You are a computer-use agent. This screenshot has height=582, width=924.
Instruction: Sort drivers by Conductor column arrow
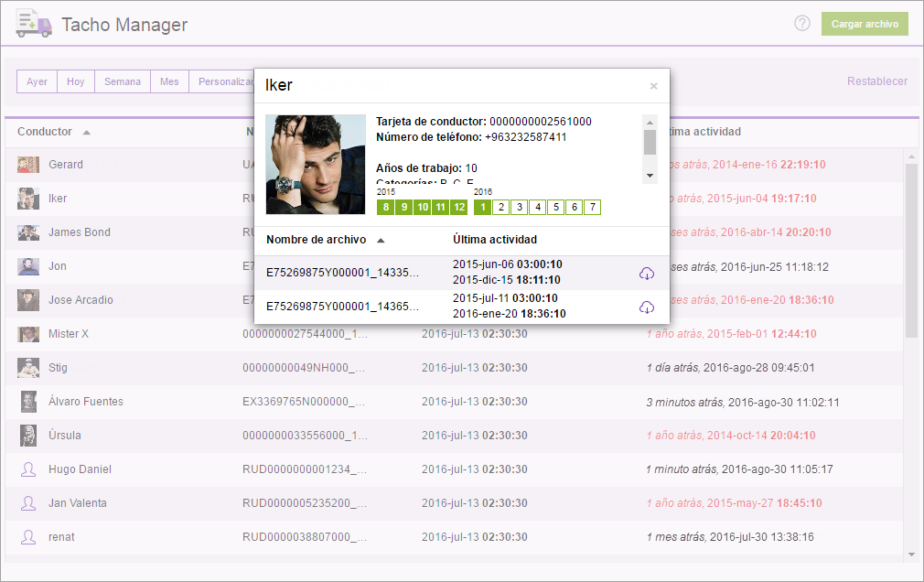point(87,132)
